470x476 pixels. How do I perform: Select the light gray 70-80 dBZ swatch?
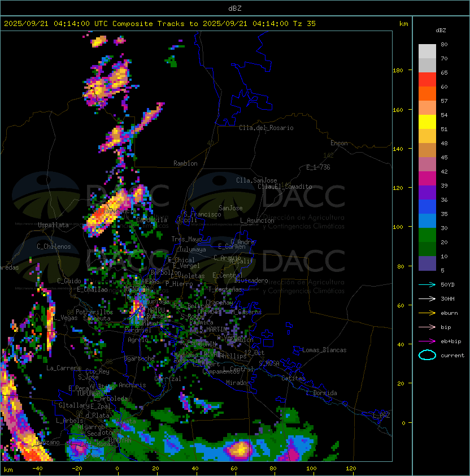point(427,51)
